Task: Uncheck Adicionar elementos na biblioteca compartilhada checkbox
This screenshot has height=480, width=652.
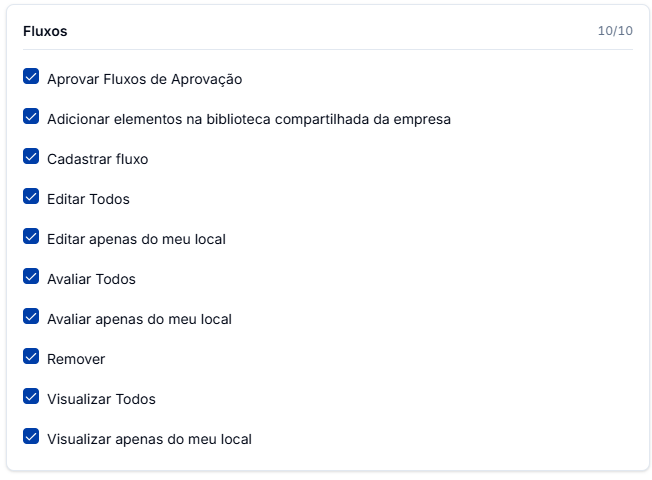Action: click(31, 116)
